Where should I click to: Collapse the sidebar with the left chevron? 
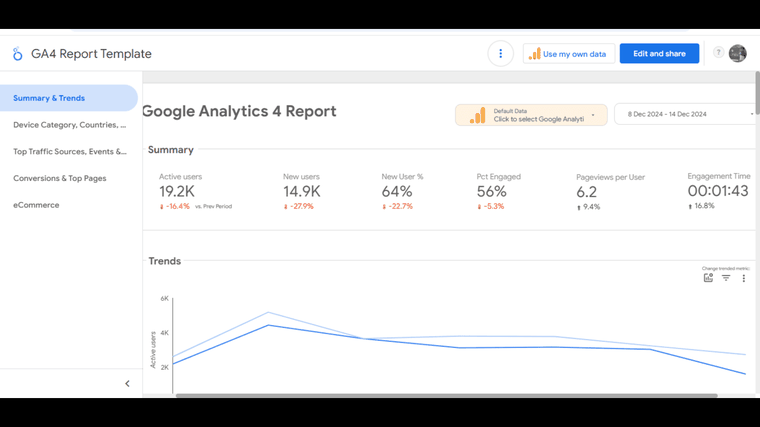click(x=127, y=383)
